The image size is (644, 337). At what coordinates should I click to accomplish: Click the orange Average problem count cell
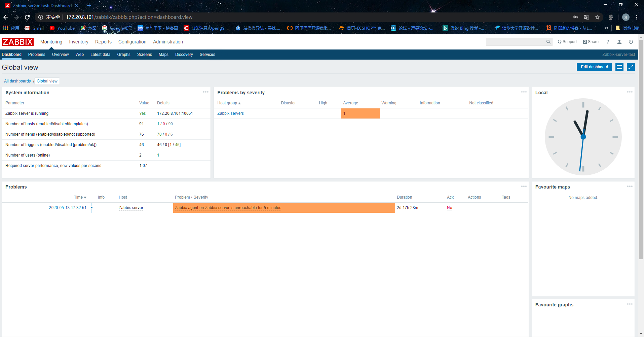[360, 113]
